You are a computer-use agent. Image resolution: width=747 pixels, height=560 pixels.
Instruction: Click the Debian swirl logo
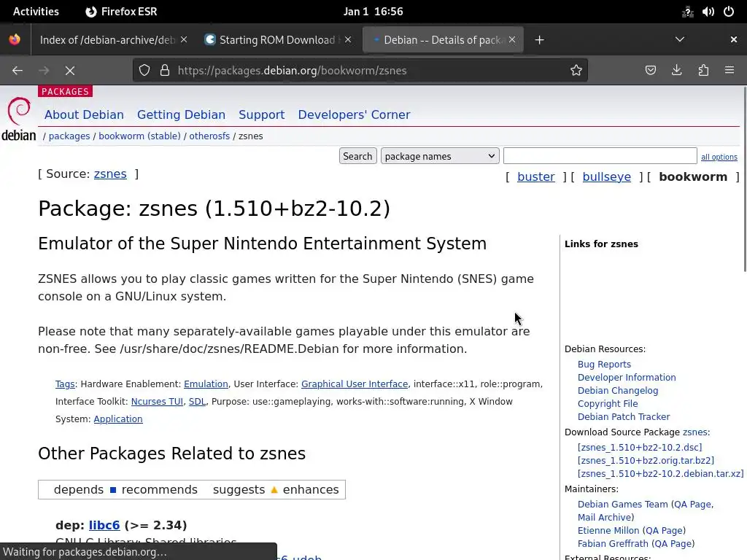tap(19, 119)
